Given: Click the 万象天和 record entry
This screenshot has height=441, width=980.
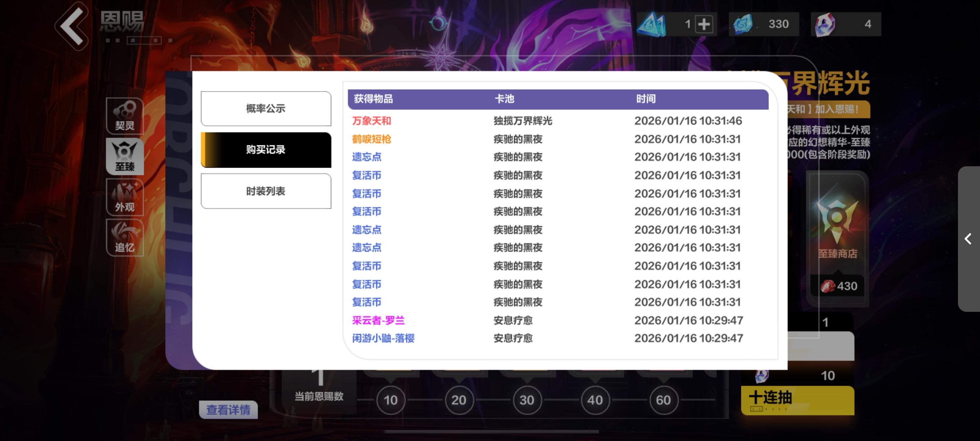Looking at the screenshot, I should pyautogui.click(x=371, y=121).
